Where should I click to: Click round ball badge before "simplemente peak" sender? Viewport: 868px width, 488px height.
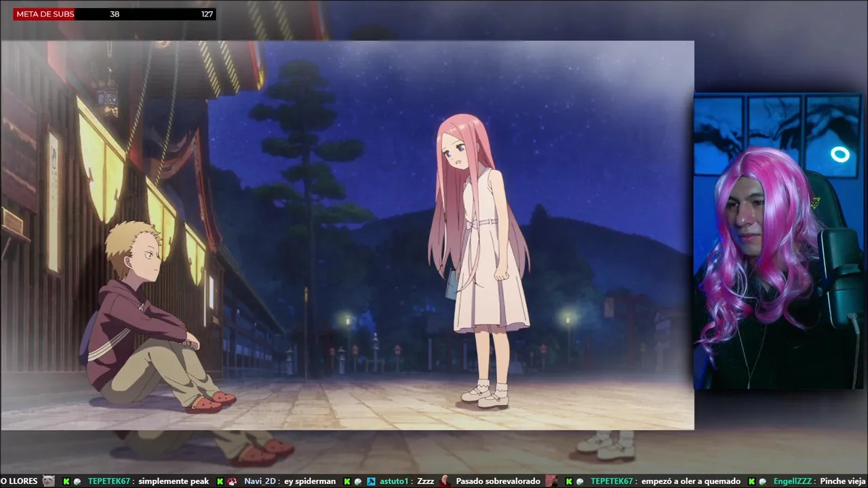click(x=77, y=481)
